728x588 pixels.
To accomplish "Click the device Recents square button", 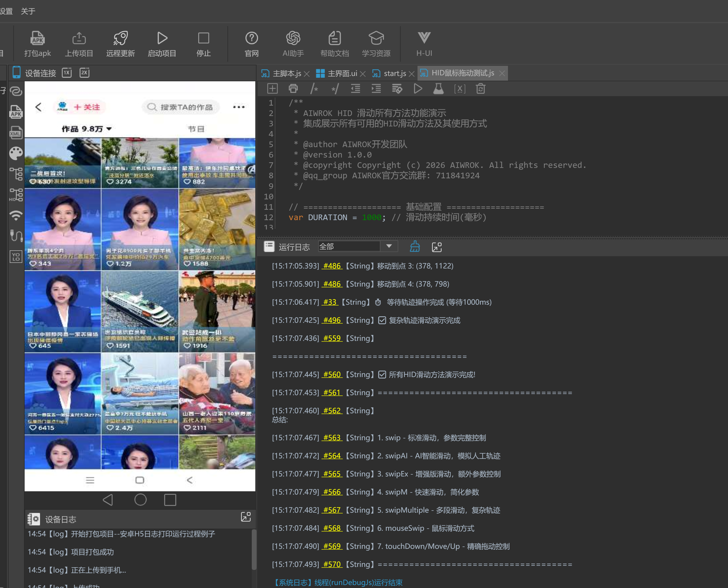I will tap(170, 500).
